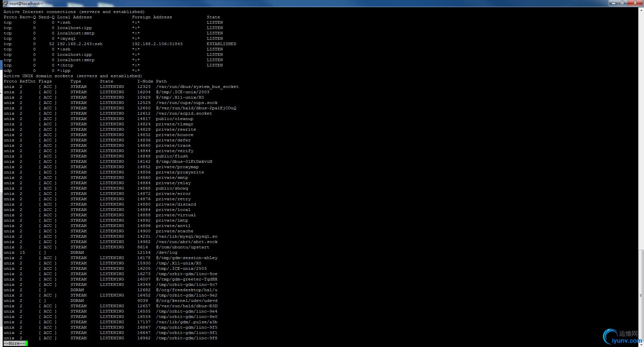
Task: Select path @/org/freedesktop/hal/u
Action: (187, 290)
